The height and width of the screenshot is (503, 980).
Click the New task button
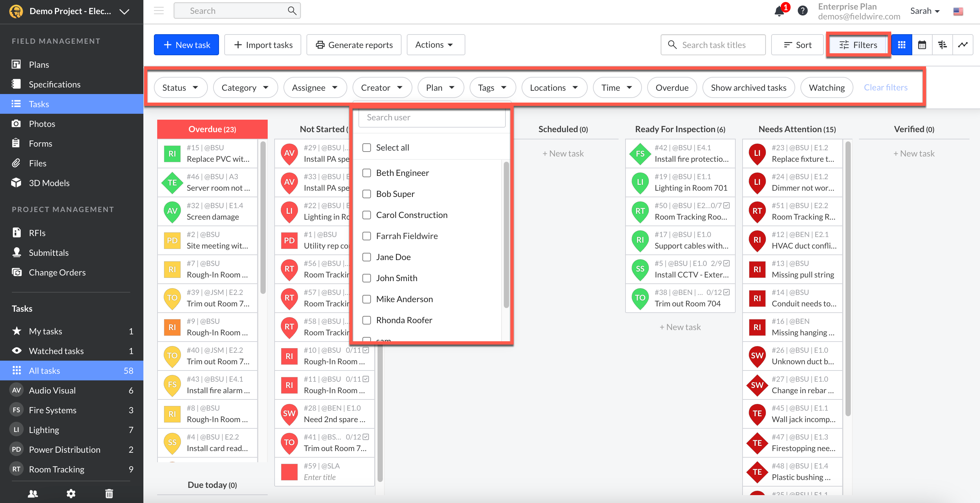pos(186,45)
